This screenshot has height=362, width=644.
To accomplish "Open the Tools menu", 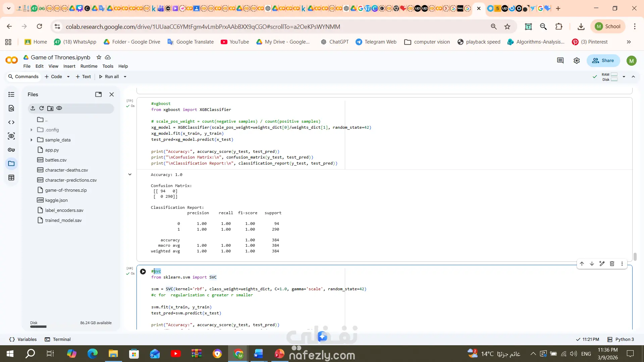I will click(108, 66).
